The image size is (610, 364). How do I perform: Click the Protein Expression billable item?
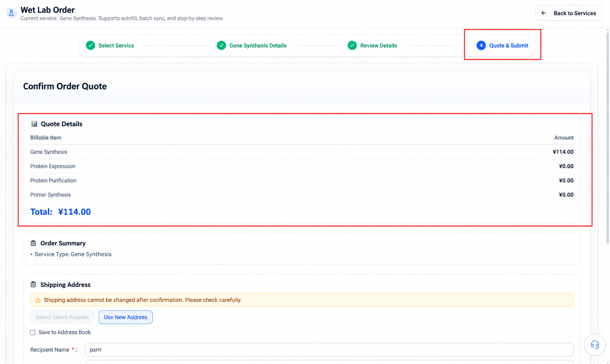tap(53, 166)
